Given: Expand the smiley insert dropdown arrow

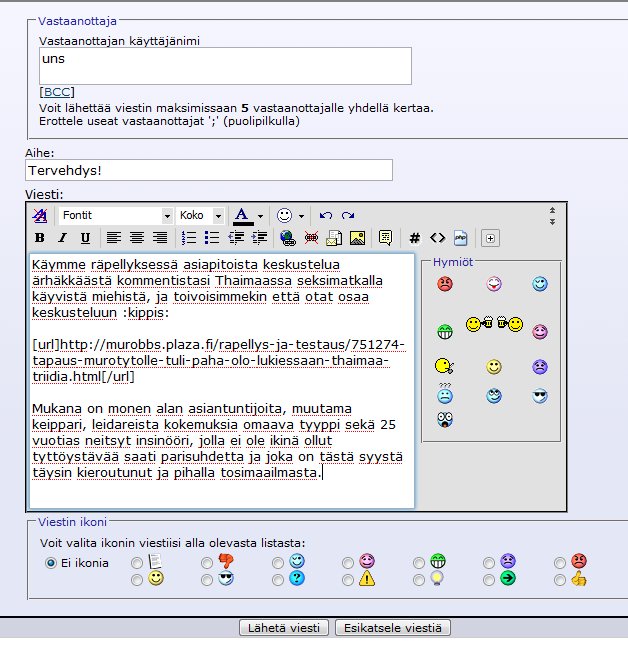Looking at the screenshot, I should (x=301, y=216).
